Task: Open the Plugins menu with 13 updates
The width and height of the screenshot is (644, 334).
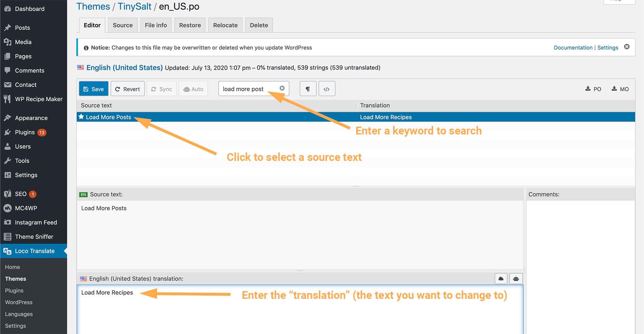Action: click(25, 132)
